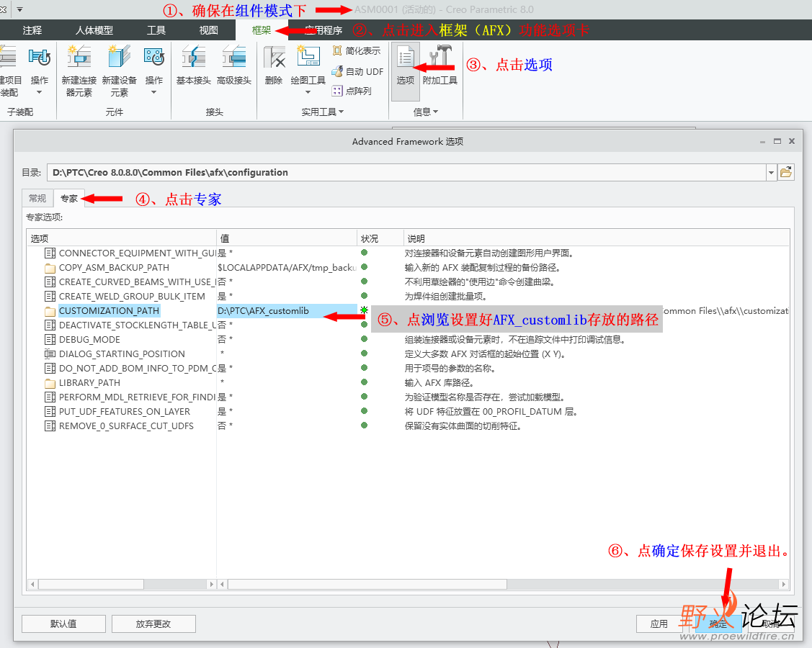Viewport: 812px width, 648px height.
Task: Open the 元件 操作 dropdown arrow
Action: [153, 92]
